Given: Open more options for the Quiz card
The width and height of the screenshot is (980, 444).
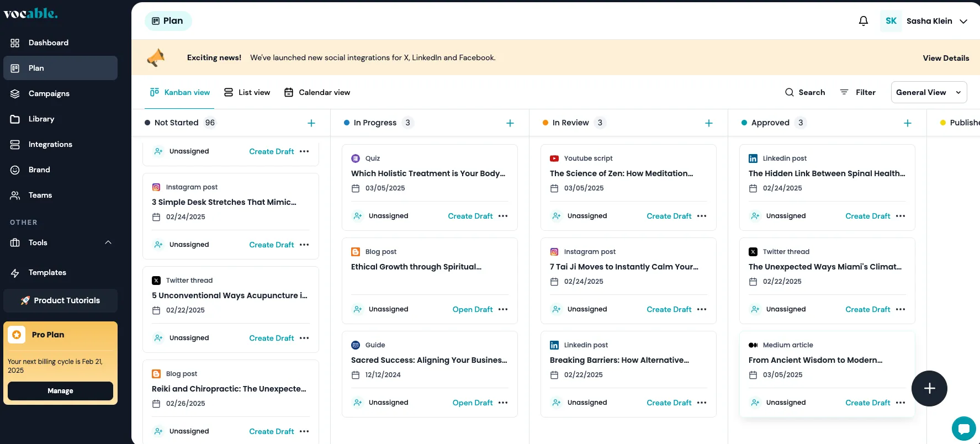Looking at the screenshot, I should [x=503, y=216].
